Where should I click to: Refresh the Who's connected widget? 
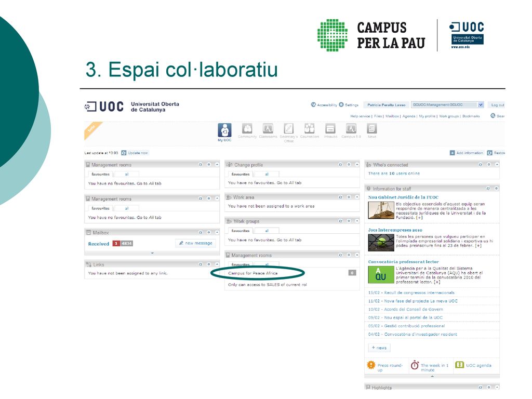(x=481, y=165)
